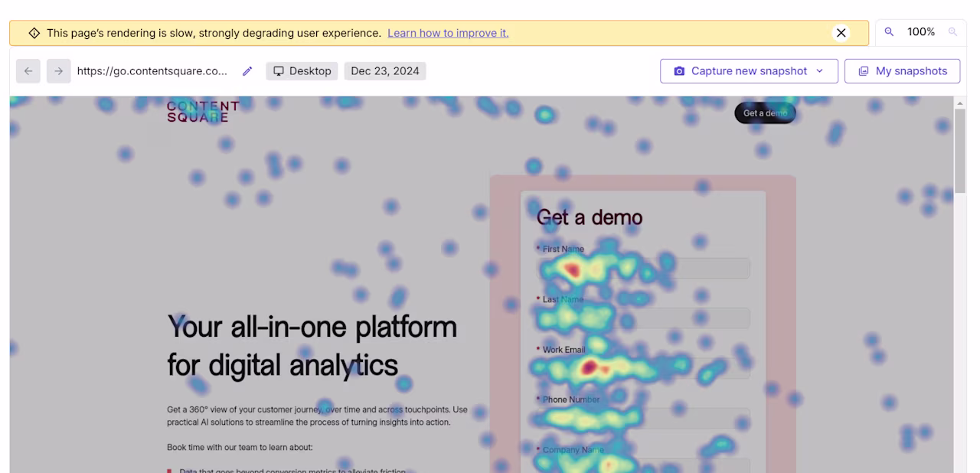Viewport: 980px width, 473px height.
Task: Edit the page URL with pencil icon
Action: coord(247,71)
